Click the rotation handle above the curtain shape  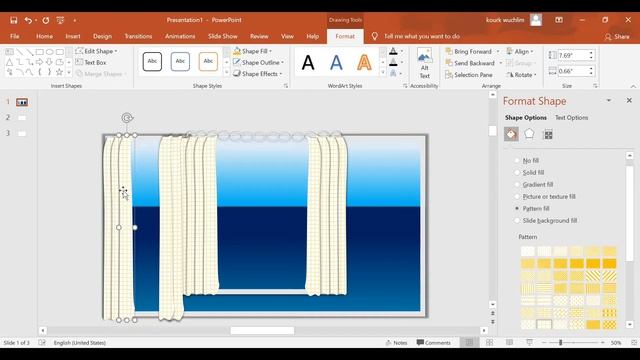[x=127, y=118]
